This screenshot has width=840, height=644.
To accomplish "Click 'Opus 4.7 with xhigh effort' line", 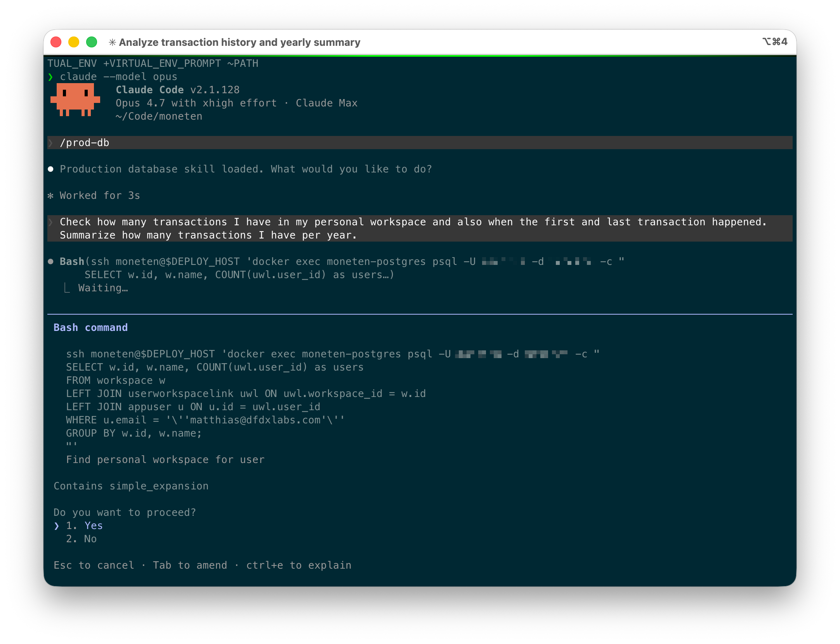I will tap(196, 103).
